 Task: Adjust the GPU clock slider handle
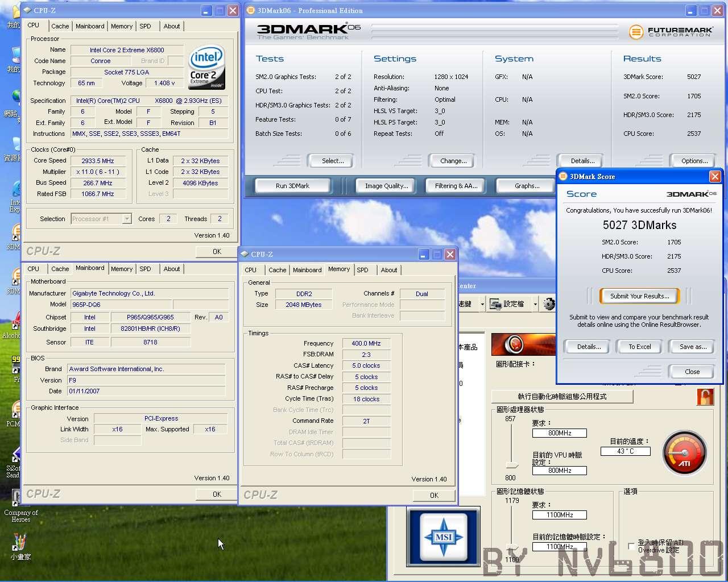click(x=513, y=465)
